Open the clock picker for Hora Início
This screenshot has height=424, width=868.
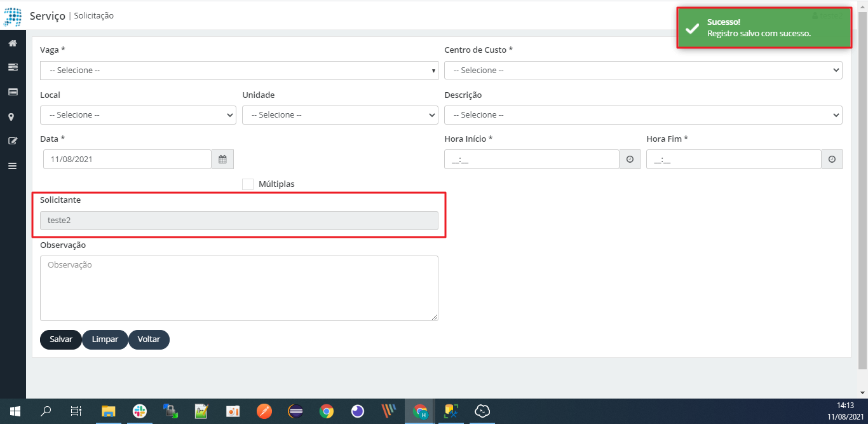pyautogui.click(x=630, y=160)
